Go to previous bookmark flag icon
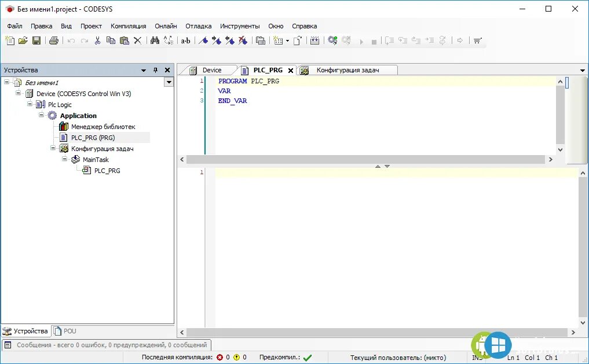Screen dimensions: 589x364 (229, 41)
